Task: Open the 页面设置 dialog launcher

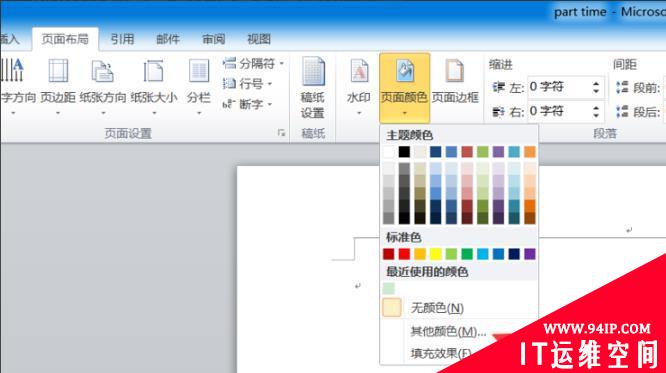Action: (281, 133)
